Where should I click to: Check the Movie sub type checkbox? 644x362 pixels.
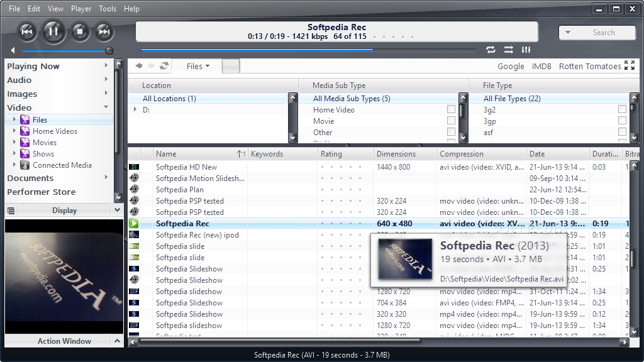click(x=451, y=121)
